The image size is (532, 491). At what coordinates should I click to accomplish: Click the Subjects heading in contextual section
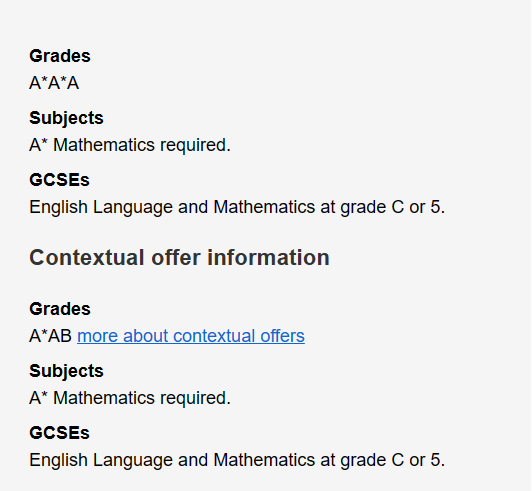click(66, 371)
